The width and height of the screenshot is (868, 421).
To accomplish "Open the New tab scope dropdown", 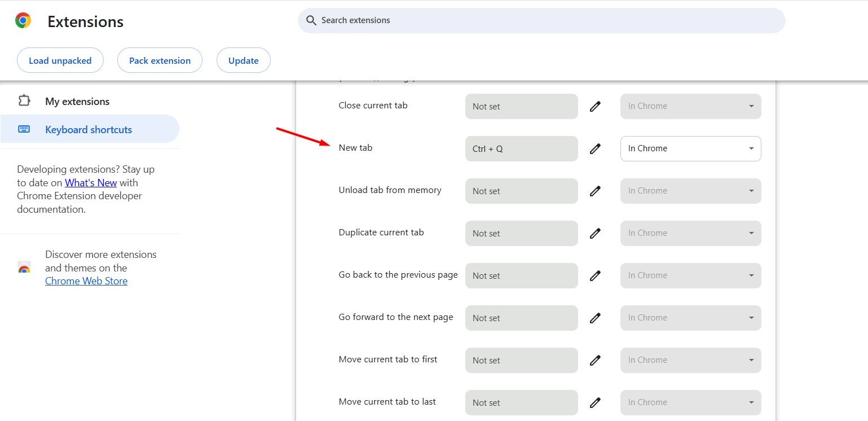I will (690, 148).
